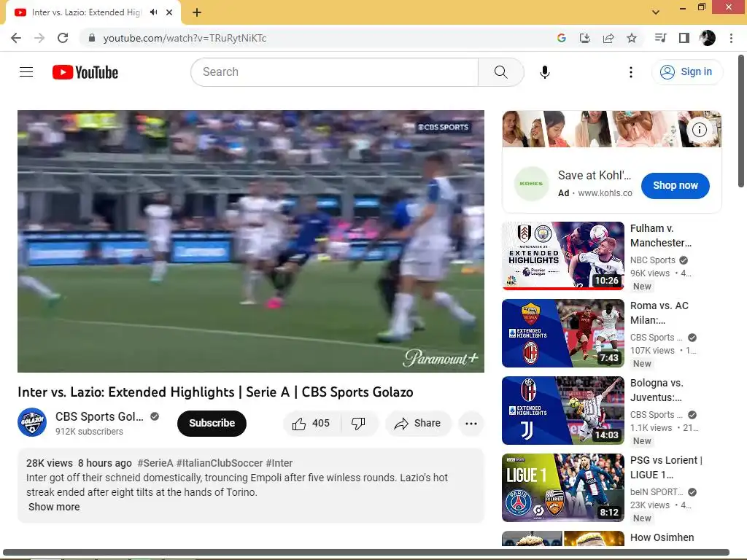Viewport: 747px width, 560px height.
Task: Click the search magnifier button
Action: pyautogui.click(x=500, y=72)
